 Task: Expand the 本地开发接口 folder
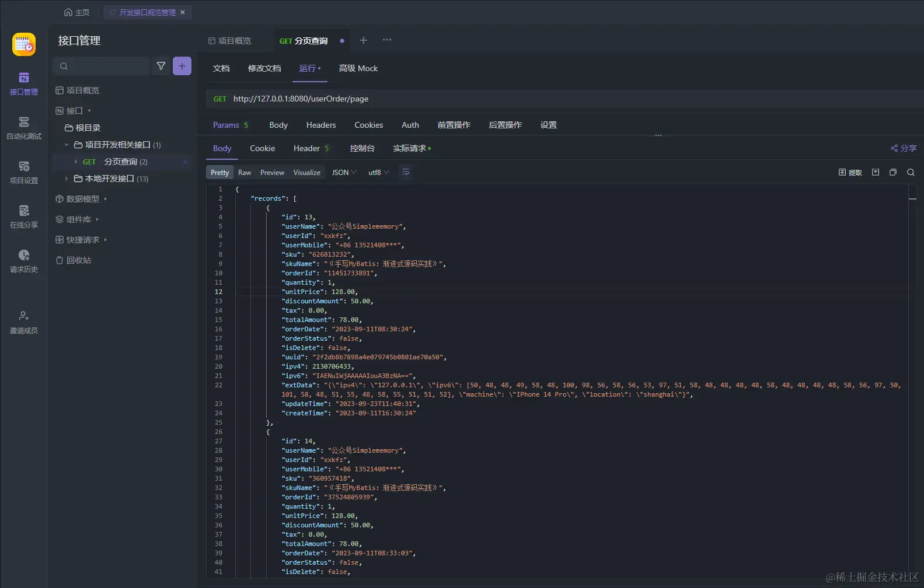tap(67, 178)
